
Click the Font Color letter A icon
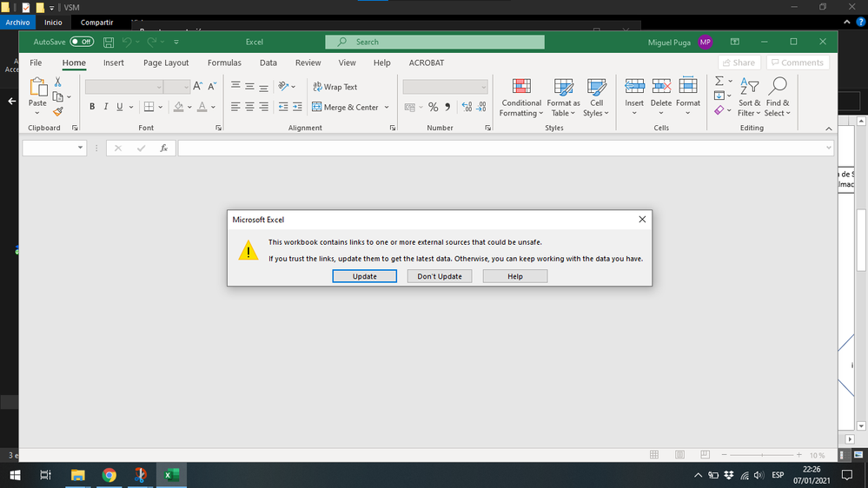click(202, 107)
